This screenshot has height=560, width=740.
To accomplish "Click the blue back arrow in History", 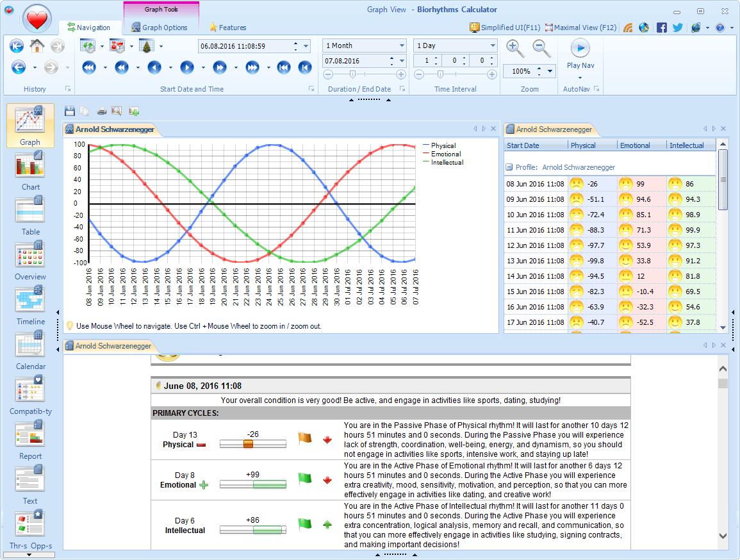I will tap(19, 67).
